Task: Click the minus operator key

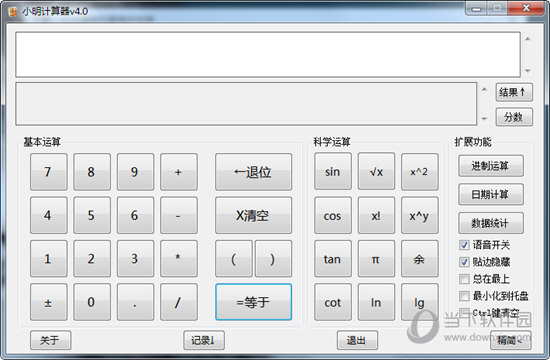Action: click(x=179, y=215)
